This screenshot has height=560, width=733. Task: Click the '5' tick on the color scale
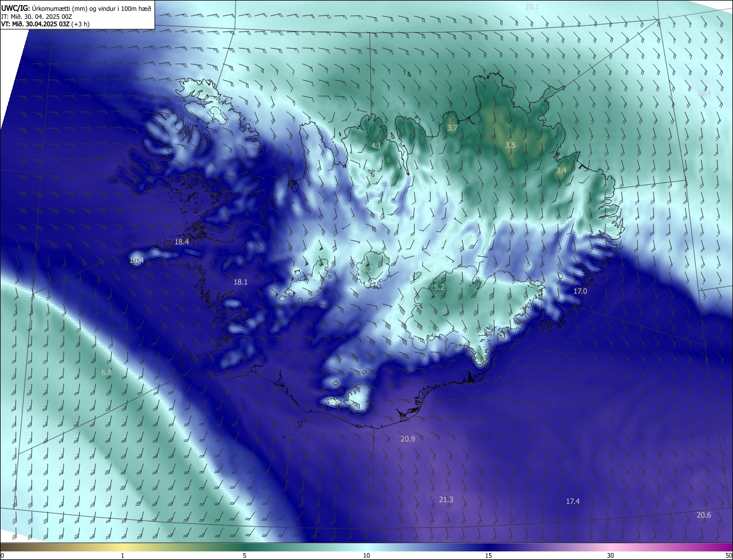click(x=245, y=556)
